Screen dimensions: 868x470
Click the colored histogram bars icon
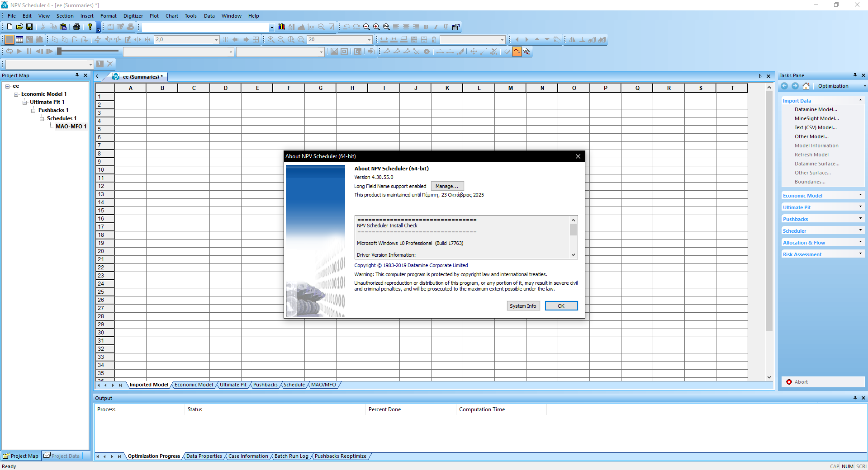(x=281, y=27)
